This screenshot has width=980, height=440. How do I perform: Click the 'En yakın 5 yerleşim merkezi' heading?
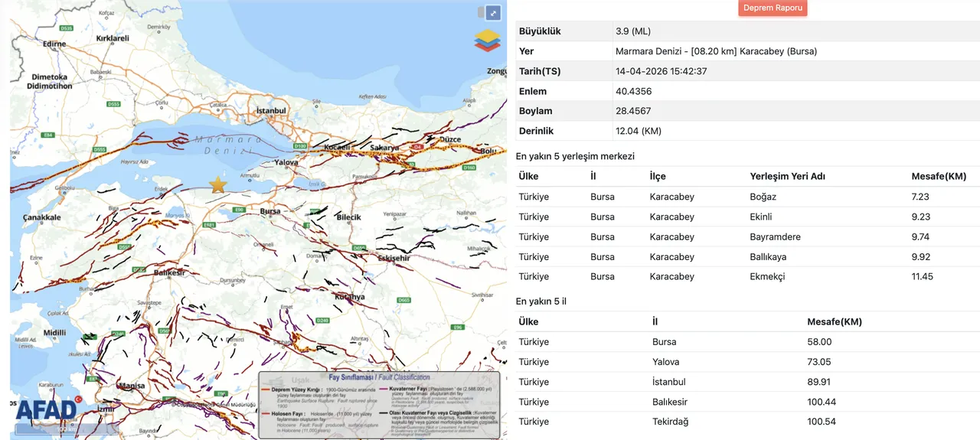pyautogui.click(x=575, y=156)
